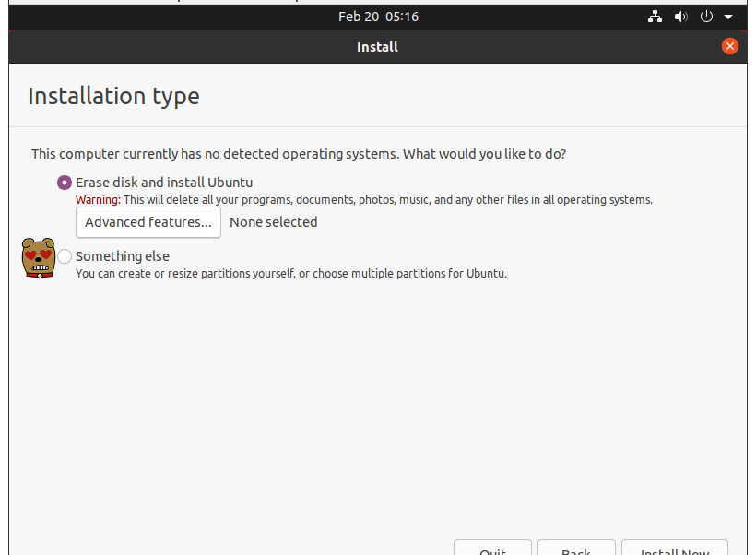756x555 pixels.
Task: Open Advanced features dialog
Action: 148,222
